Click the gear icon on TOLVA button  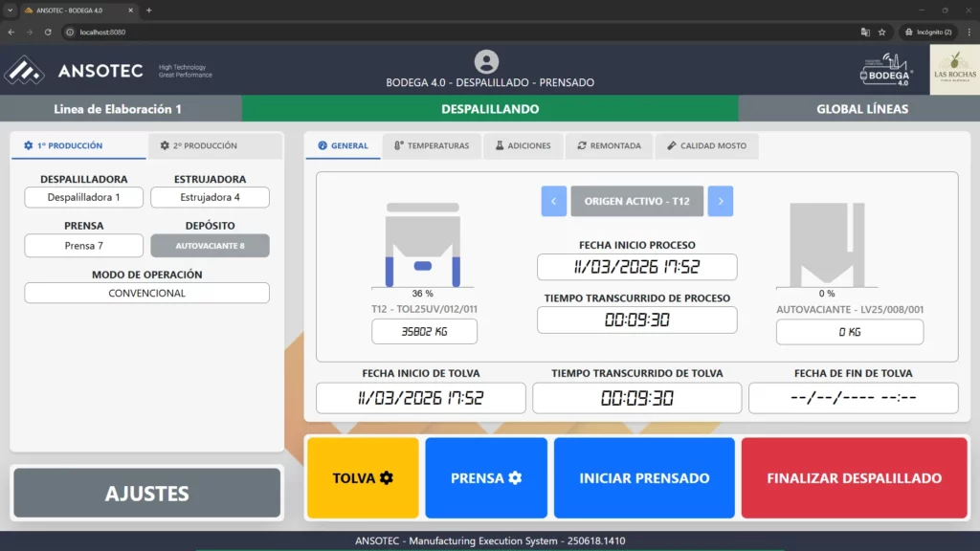click(x=387, y=478)
